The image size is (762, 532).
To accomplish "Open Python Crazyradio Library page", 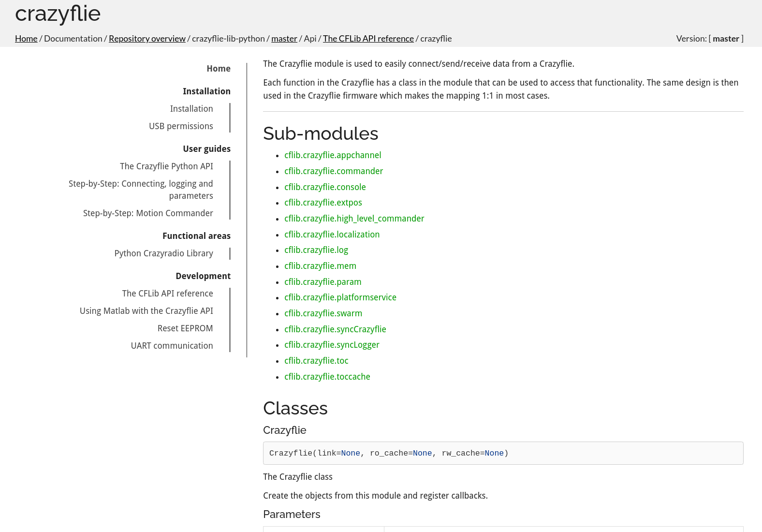I will pos(164,253).
